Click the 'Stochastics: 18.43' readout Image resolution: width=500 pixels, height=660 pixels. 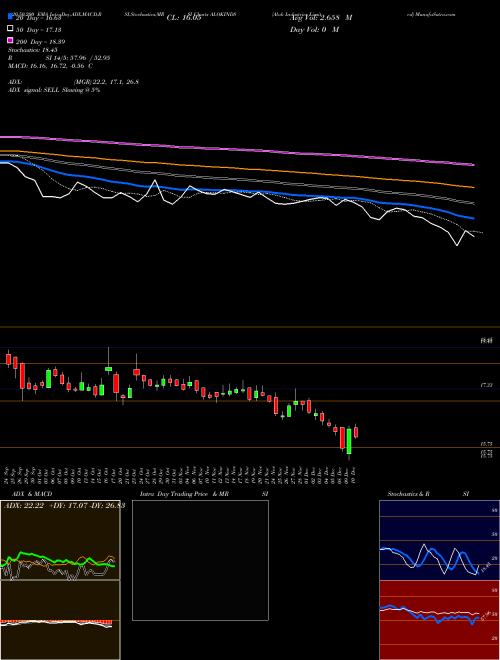(x=32, y=50)
